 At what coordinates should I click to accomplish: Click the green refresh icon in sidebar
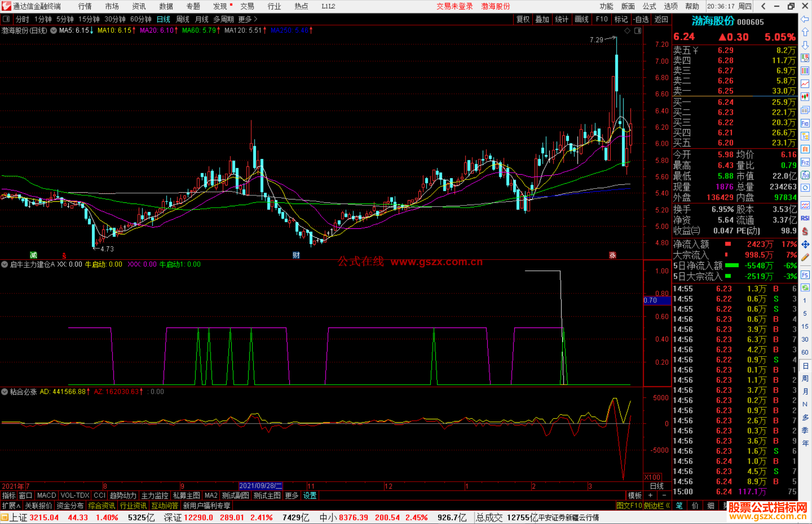click(805, 288)
